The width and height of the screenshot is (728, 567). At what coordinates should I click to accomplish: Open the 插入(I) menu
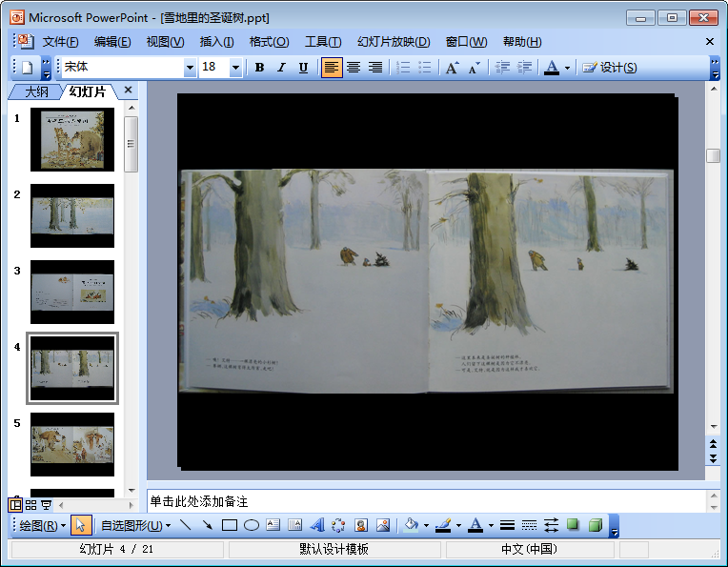pos(217,42)
